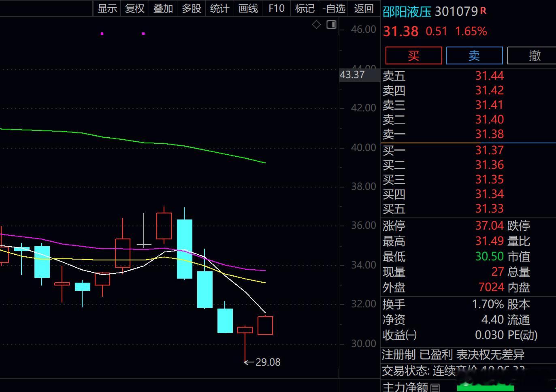This screenshot has width=556, height=392.
Task: Select the 卖四 price 31.42
Action: [x=489, y=90]
